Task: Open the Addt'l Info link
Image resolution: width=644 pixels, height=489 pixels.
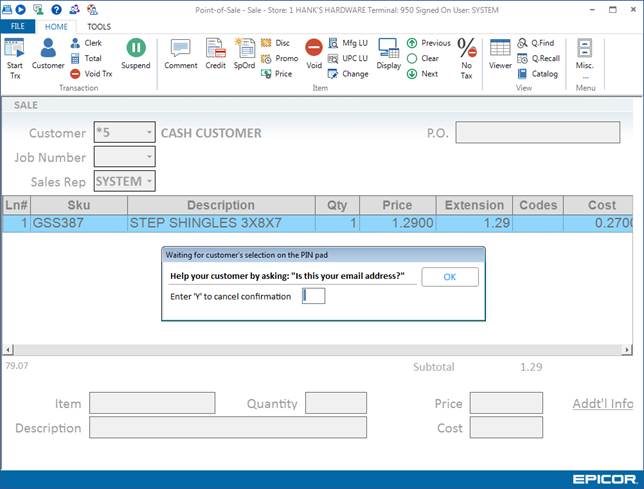Action: point(602,404)
